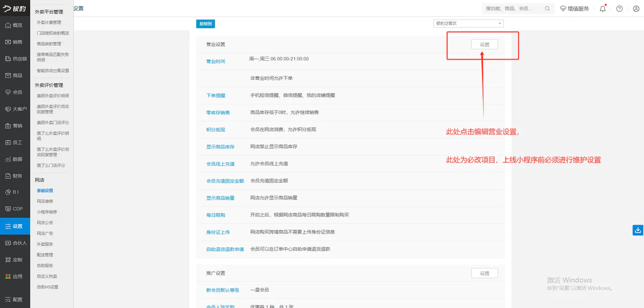Open 商品 products in the dark sidebar
The image size is (644, 308).
15,75
